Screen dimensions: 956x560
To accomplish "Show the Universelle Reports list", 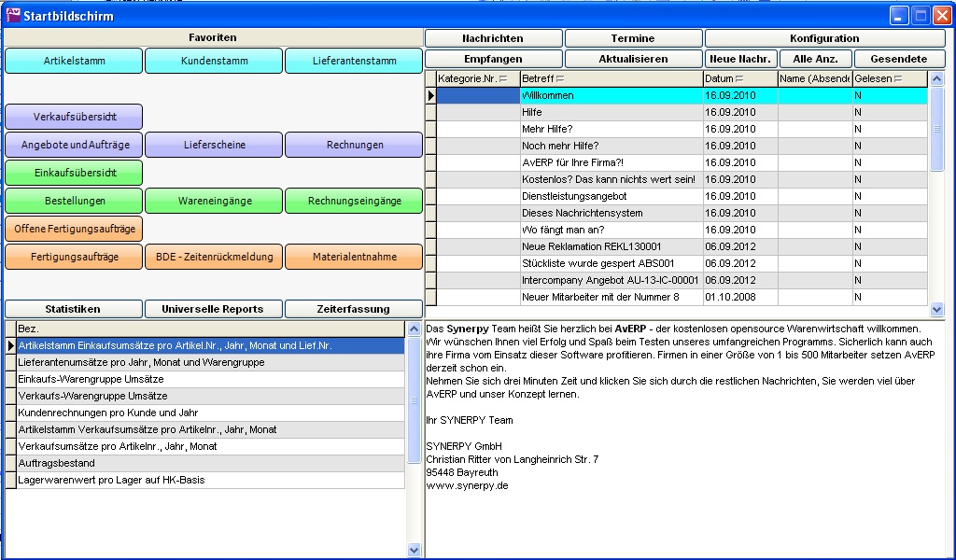I will (x=213, y=309).
